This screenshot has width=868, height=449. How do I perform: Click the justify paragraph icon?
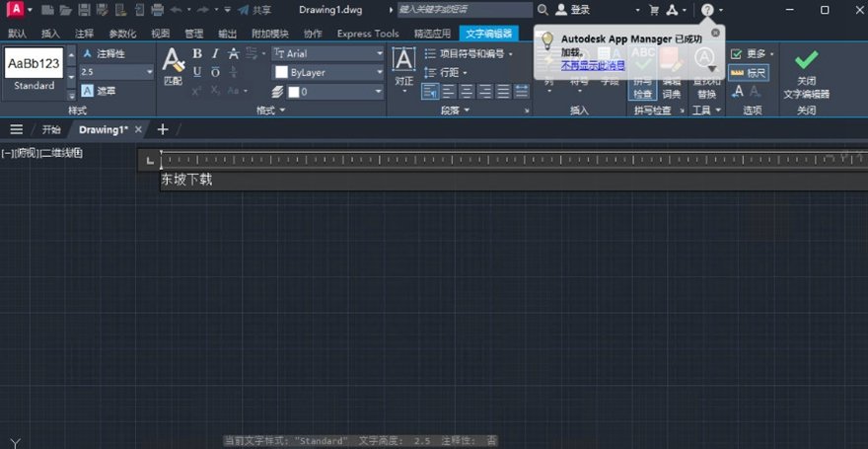(x=503, y=91)
